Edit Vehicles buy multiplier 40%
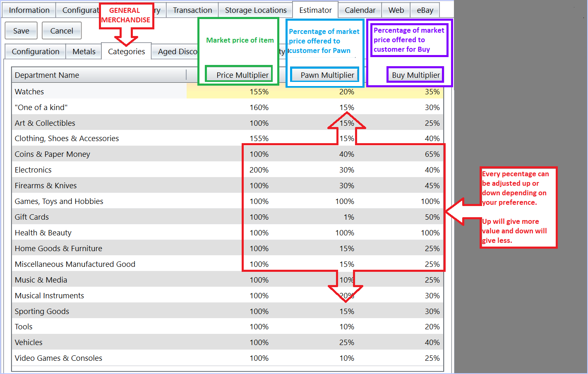588x374 pixels. 432,342
